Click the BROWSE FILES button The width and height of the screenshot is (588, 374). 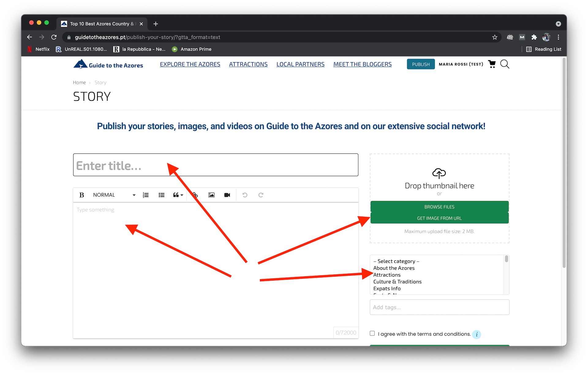click(439, 206)
